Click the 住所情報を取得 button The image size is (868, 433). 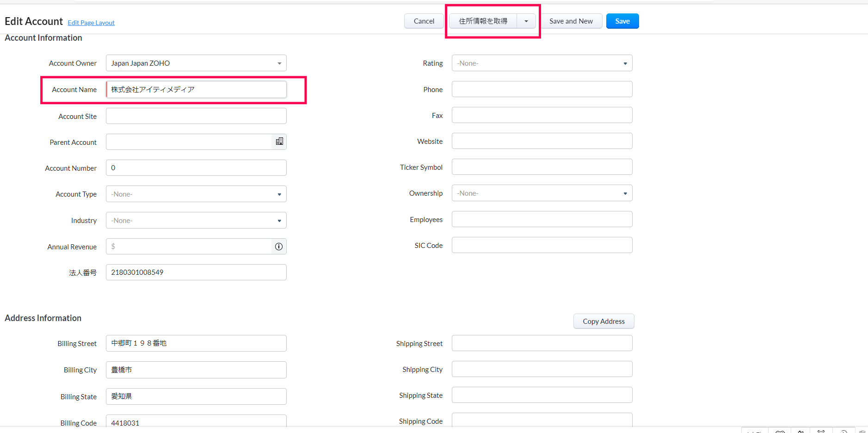[x=483, y=21]
